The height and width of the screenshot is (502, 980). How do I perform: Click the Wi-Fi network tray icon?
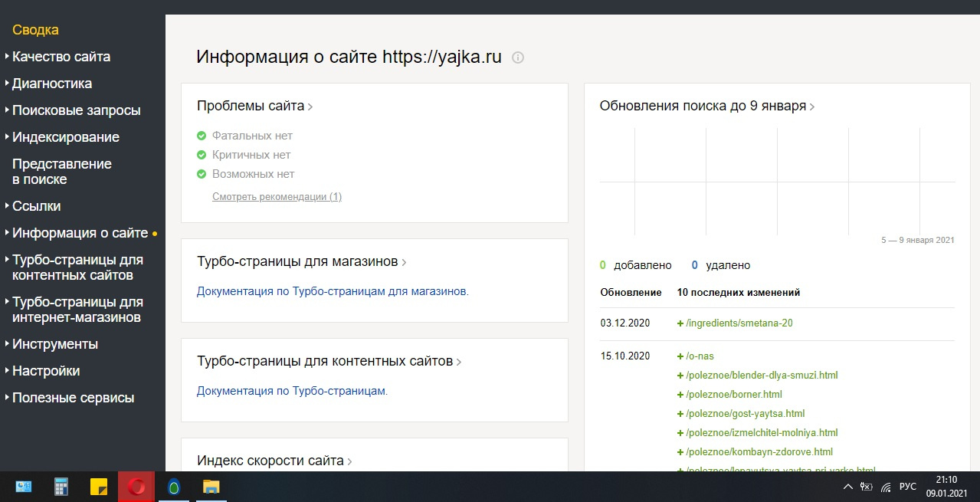[886, 487]
